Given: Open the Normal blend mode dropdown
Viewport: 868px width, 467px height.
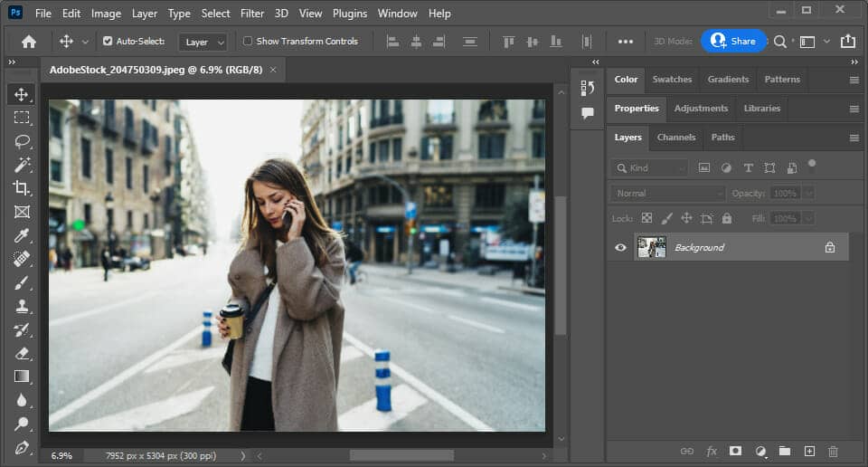Looking at the screenshot, I should (668, 193).
